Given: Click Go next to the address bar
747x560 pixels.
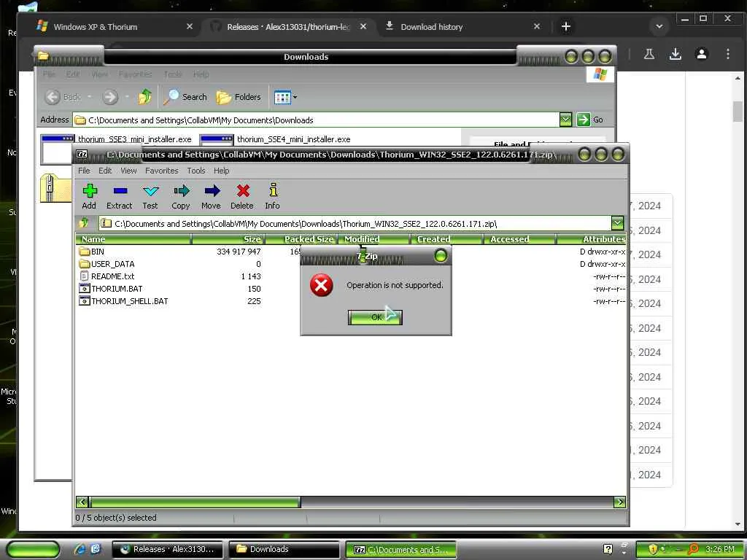Looking at the screenshot, I should [589, 120].
